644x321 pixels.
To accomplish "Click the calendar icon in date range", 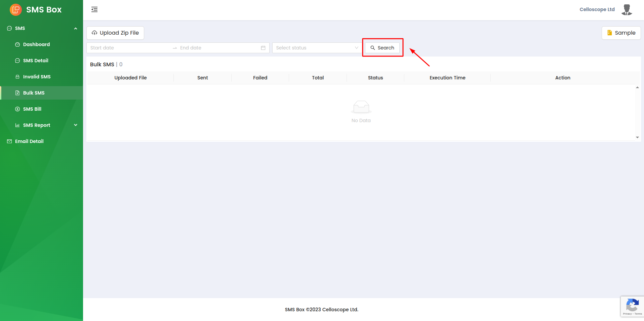I will tap(263, 48).
